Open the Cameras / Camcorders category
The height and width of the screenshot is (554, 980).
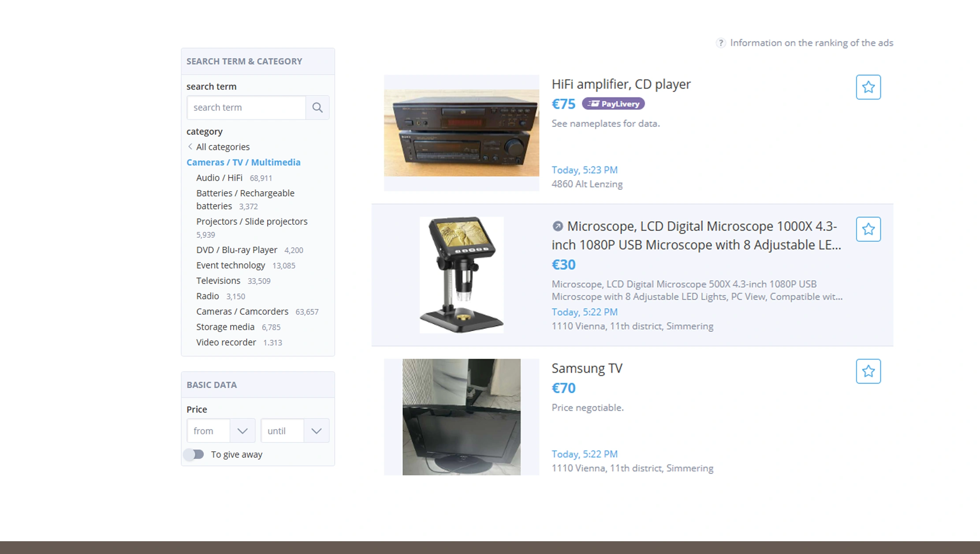[242, 311]
